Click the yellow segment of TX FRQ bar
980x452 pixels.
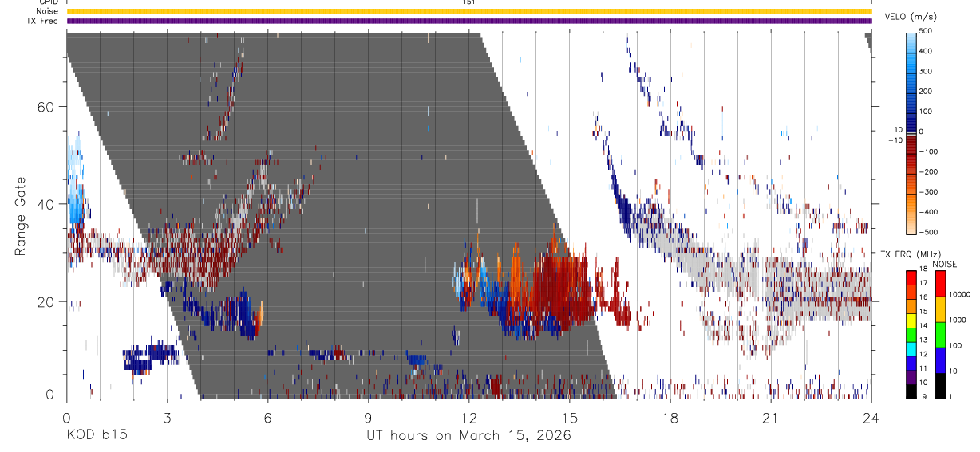[911, 320]
